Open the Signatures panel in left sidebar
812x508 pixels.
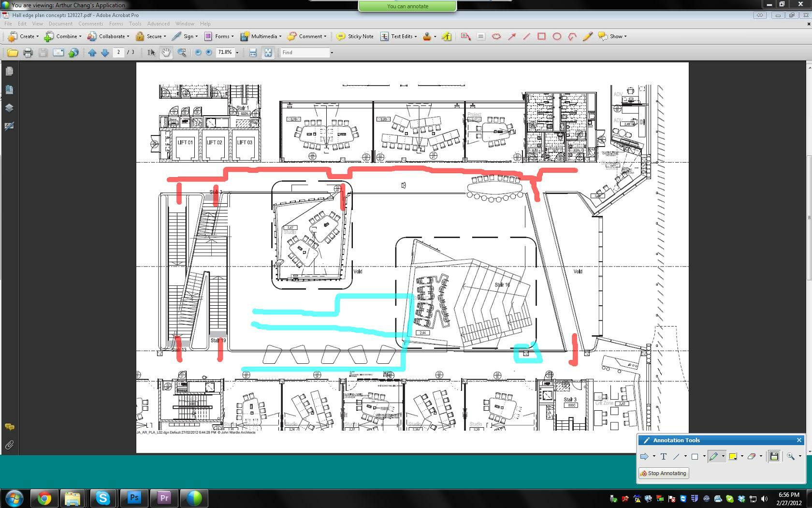click(x=9, y=126)
